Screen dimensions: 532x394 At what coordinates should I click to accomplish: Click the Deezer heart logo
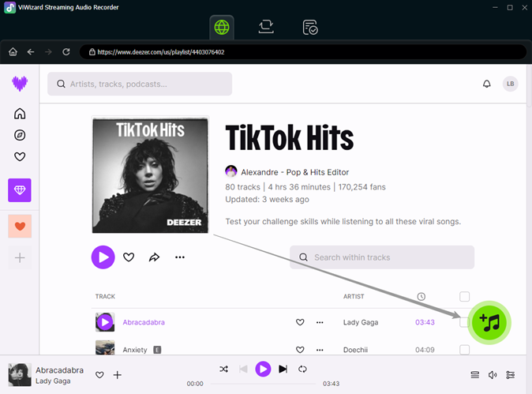(20, 83)
